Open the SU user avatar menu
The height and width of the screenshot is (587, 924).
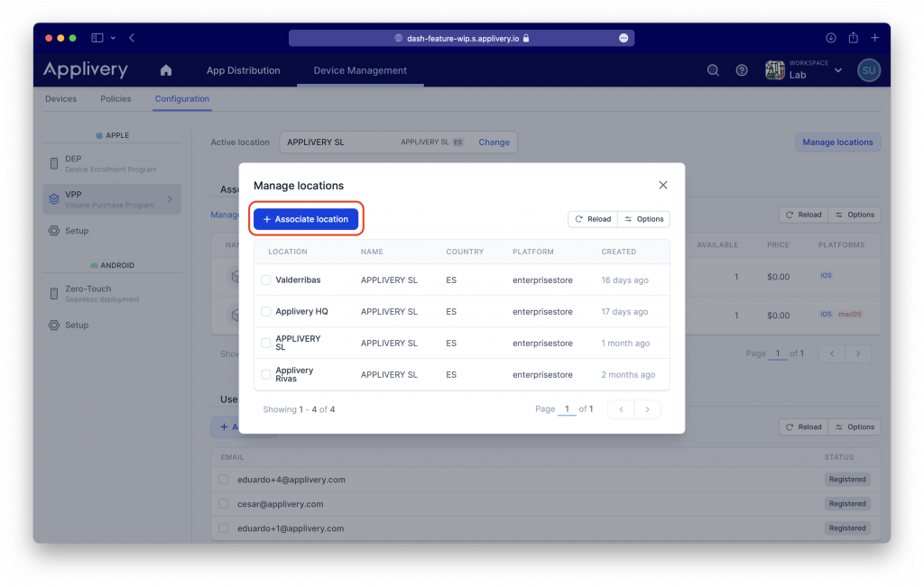(869, 70)
